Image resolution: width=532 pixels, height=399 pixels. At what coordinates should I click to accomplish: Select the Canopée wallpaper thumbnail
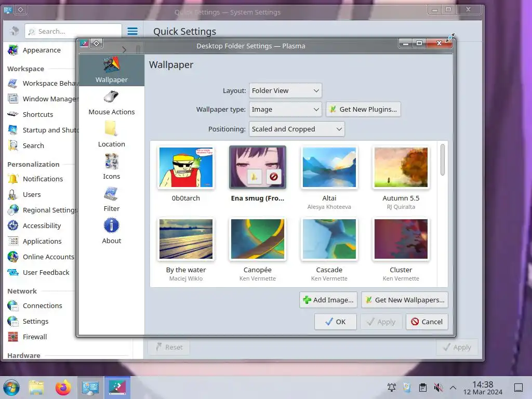[x=258, y=239]
